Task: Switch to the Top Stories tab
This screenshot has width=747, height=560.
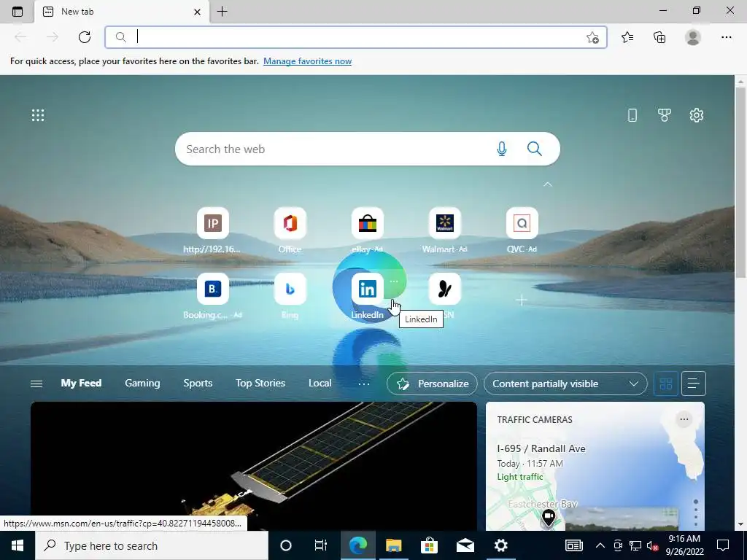Action: 260,384
